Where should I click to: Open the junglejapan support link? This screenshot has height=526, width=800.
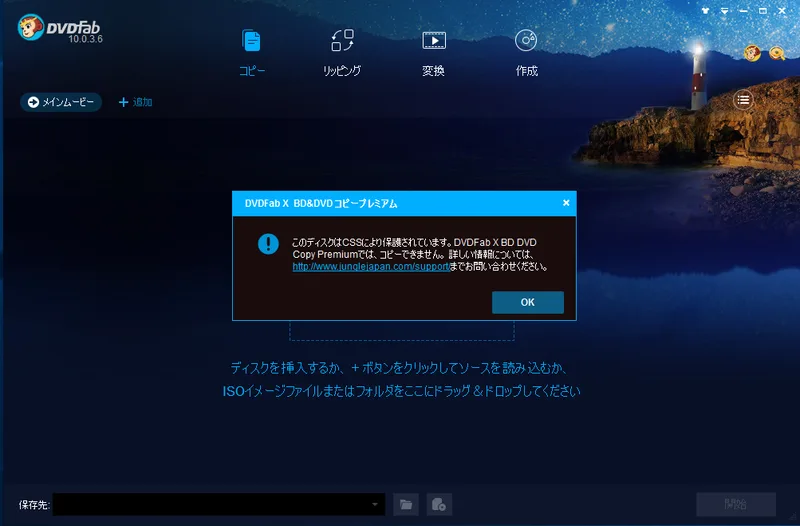point(370,266)
